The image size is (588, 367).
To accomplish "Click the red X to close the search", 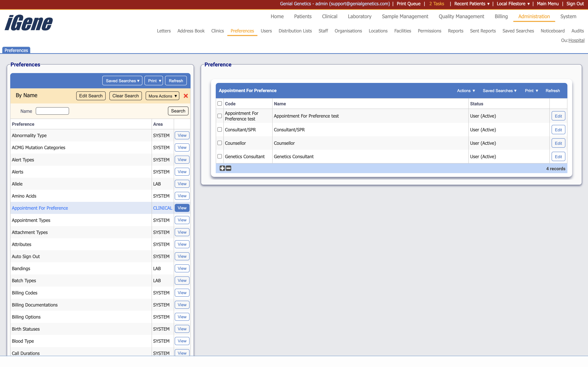I will point(186,96).
